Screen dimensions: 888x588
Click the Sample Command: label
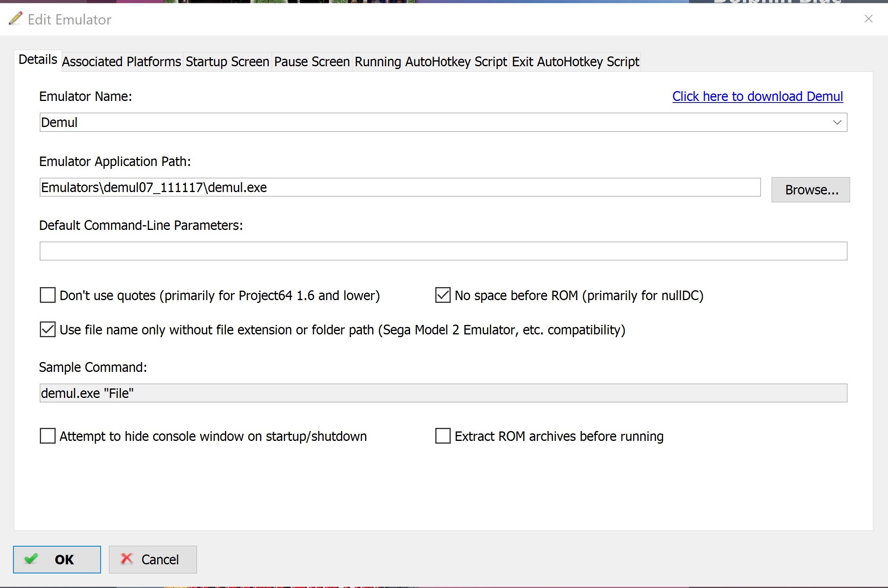pyautogui.click(x=93, y=367)
